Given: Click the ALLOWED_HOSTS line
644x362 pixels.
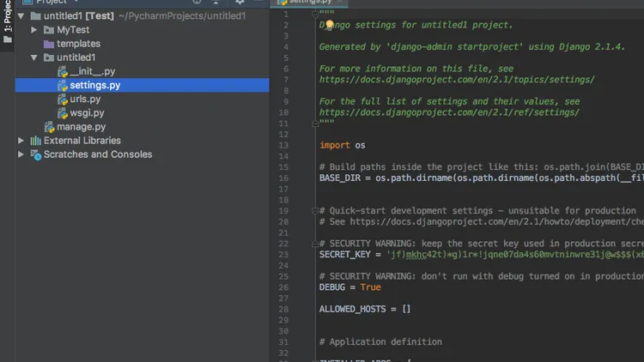Looking at the screenshot, I should pos(365,309).
